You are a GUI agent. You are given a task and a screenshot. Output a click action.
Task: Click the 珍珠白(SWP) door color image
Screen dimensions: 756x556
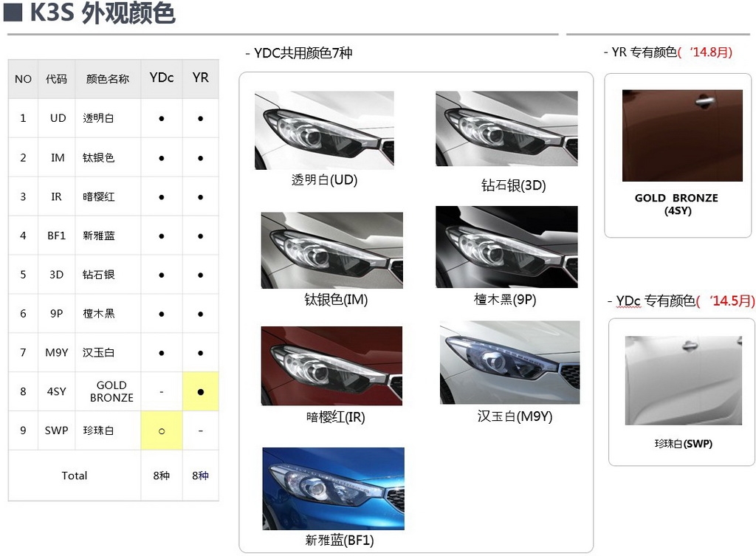pos(683,380)
